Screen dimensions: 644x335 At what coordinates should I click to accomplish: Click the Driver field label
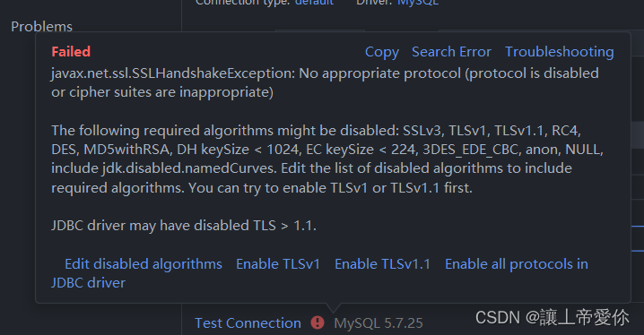[374, 3]
